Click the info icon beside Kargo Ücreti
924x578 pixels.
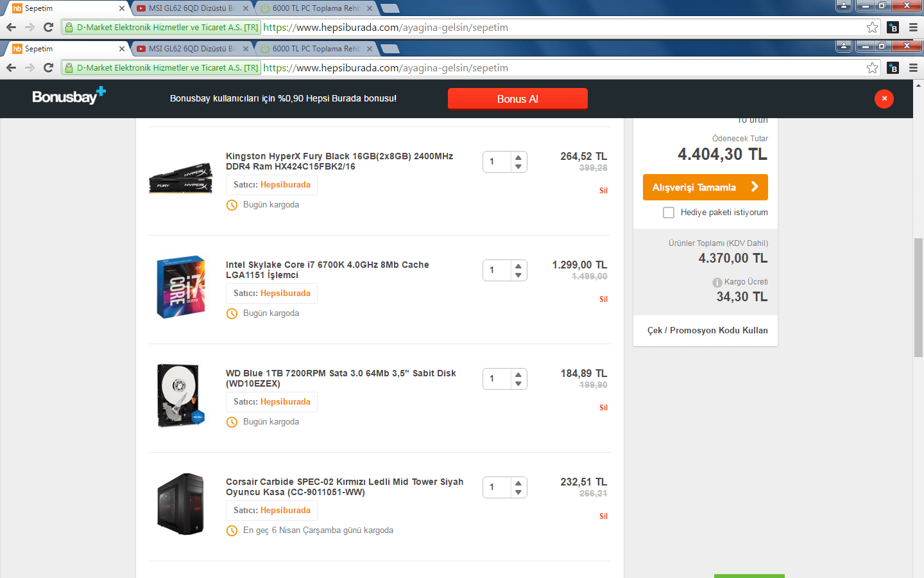pyautogui.click(x=717, y=283)
